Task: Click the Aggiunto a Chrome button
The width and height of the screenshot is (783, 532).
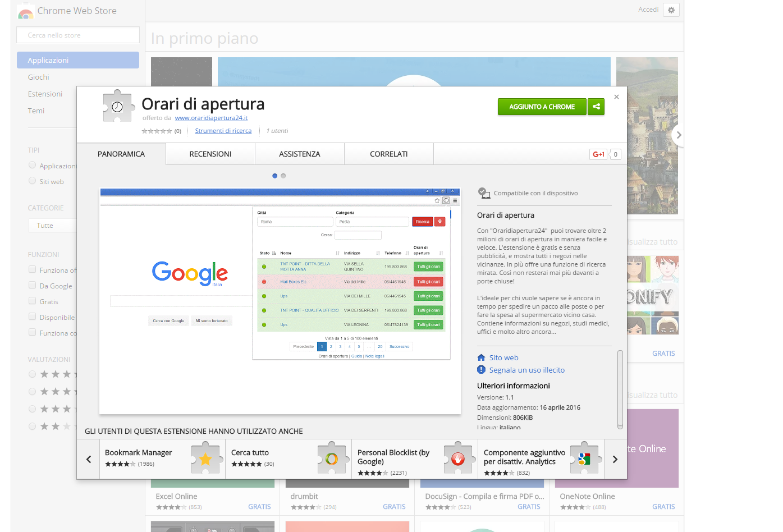Action: 542,107
